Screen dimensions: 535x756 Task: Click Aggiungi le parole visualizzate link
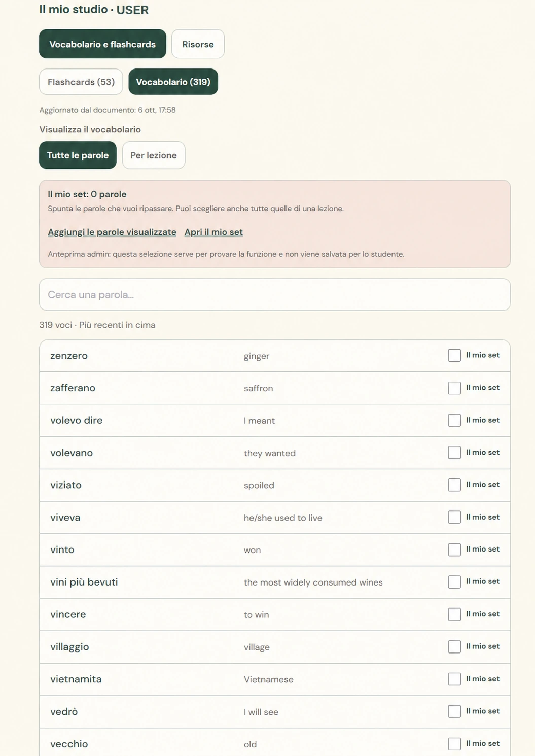(112, 232)
